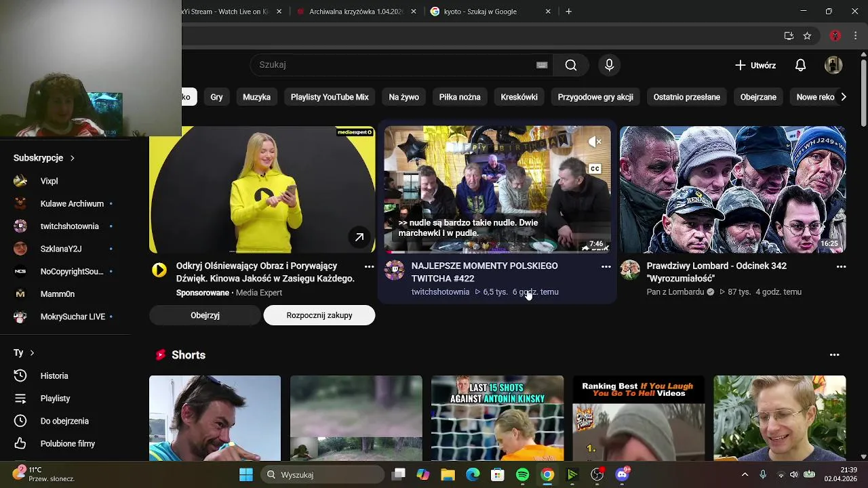Open Polubione filmy thumbs-up icon

pos(20,443)
